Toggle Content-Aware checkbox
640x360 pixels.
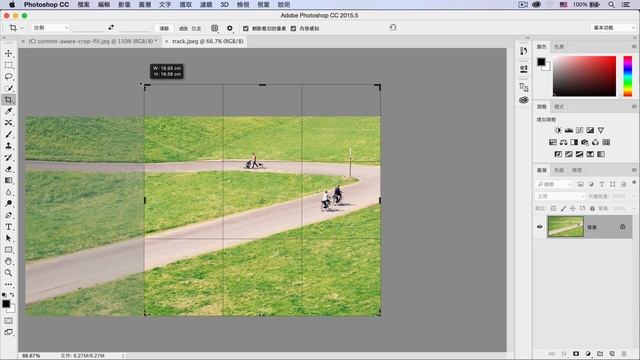293,28
